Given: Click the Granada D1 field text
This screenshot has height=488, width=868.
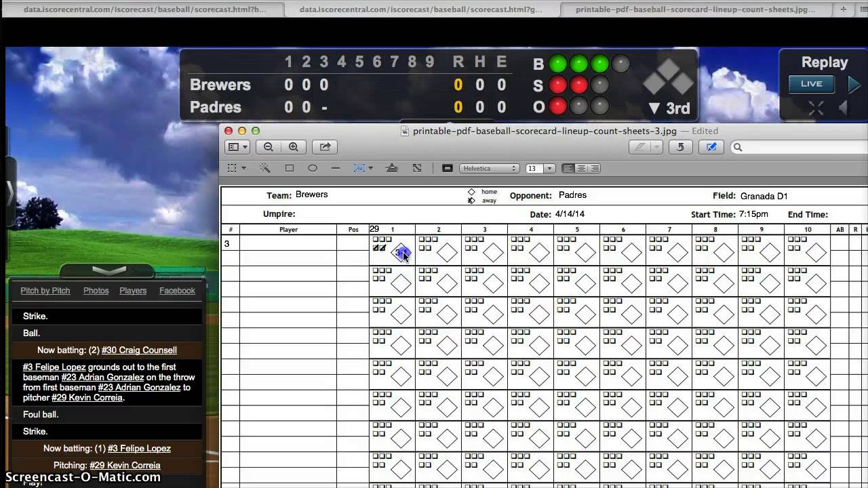Looking at the screenshot, I should coord(764,196).
